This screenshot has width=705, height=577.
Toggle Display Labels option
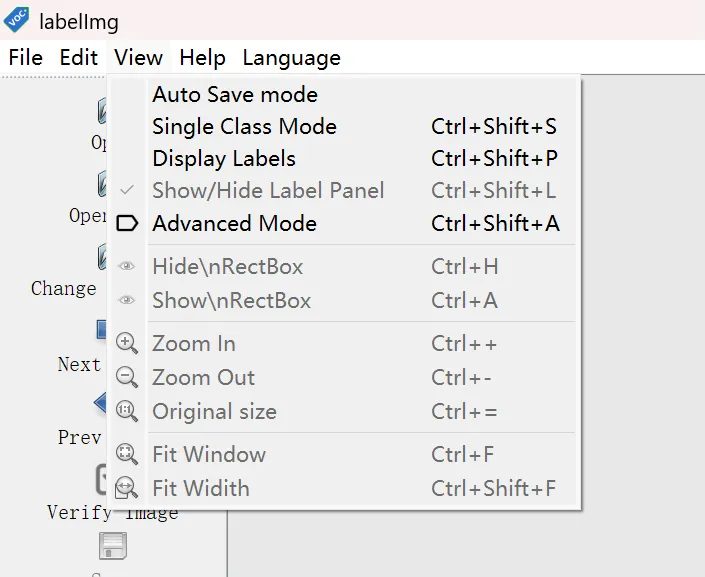point(224,159)
